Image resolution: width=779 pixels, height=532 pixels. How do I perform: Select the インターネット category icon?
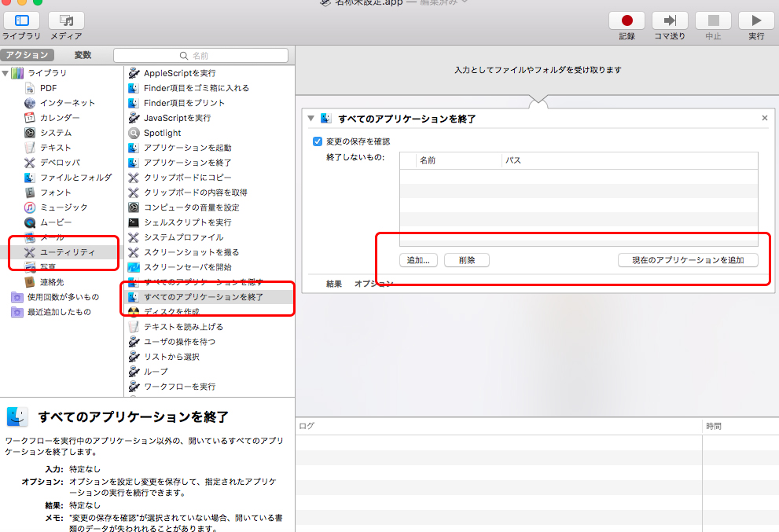(30, 103)
